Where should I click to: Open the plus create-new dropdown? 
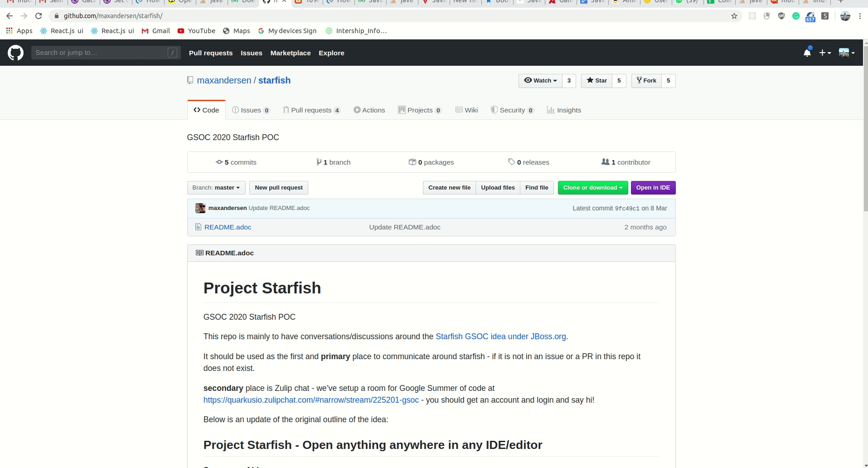point(825,53)
